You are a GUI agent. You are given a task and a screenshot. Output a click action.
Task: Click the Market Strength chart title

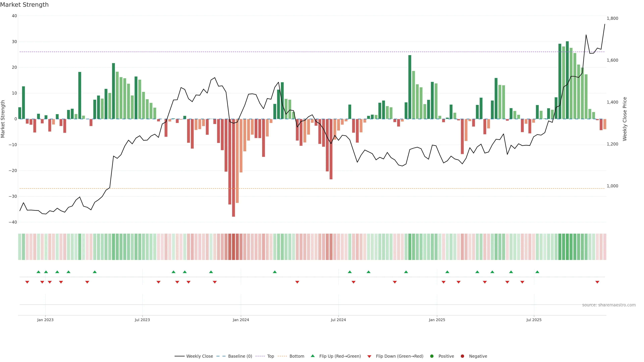[24, 5]
